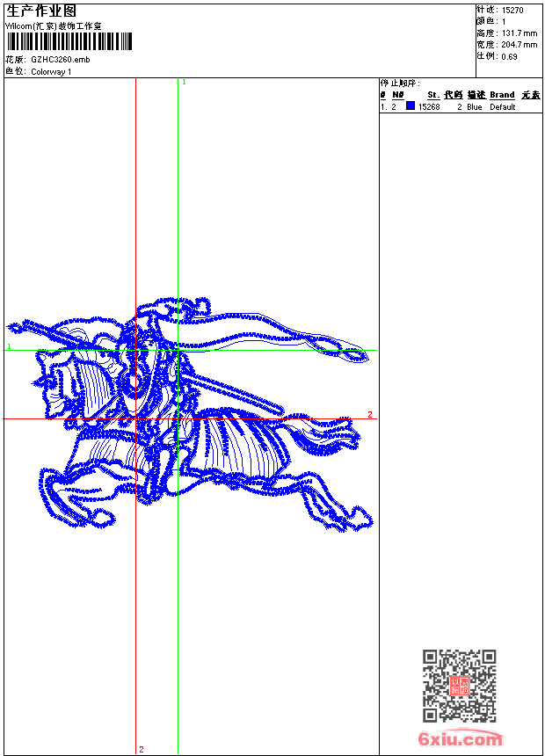
Task: Click the QR code image
Action: point(460,686)
